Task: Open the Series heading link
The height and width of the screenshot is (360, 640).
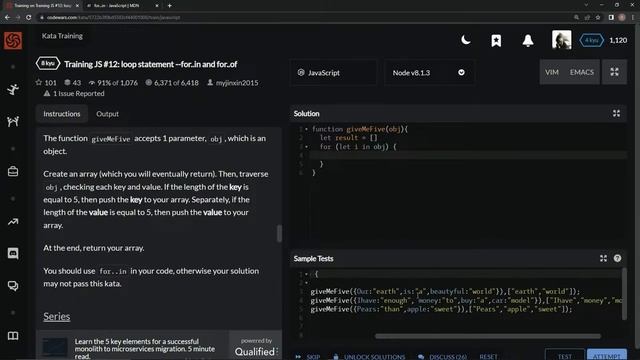Action: coord(57,317)
